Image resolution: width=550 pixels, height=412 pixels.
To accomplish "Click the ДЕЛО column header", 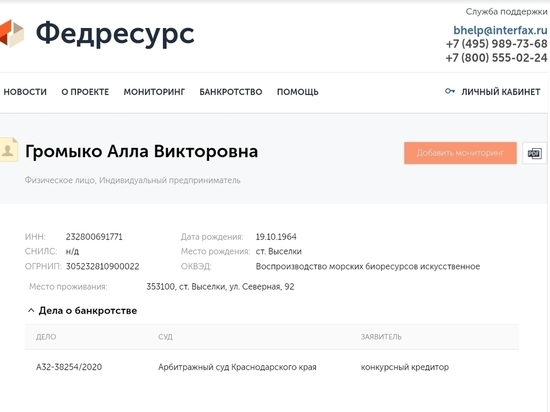I will (x=46, y=337).
